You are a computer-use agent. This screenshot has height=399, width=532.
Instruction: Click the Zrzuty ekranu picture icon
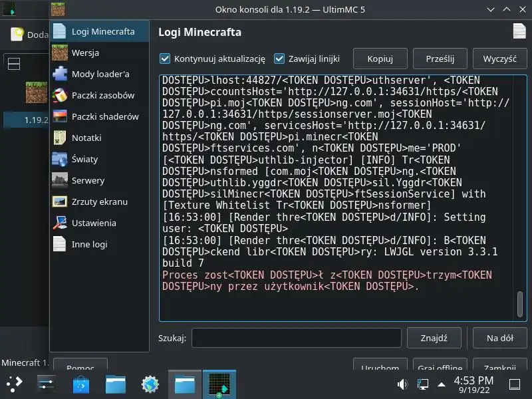[x=60, y=202]
